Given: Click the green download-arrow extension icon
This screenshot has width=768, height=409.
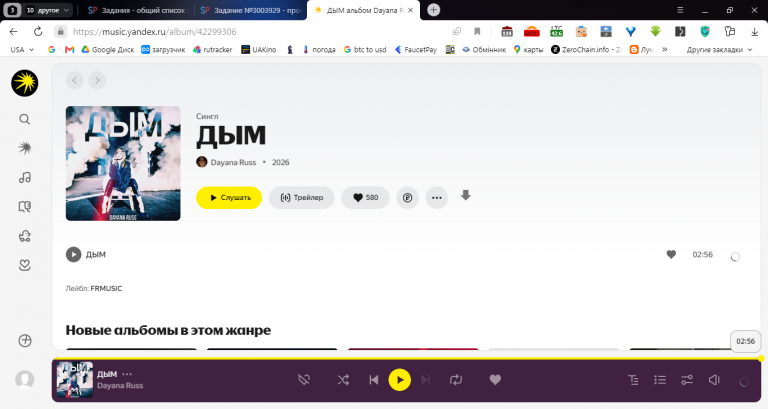Looking at the screenshot, I should (655, 31).
